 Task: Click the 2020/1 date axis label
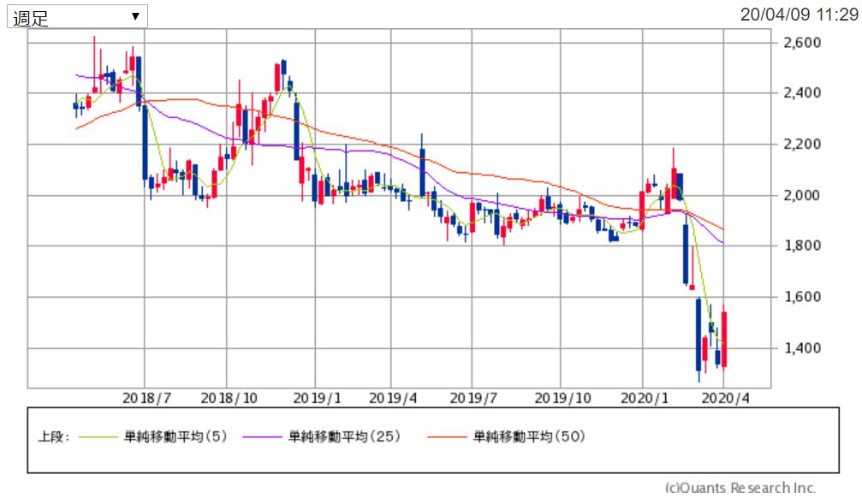tap(645, 399)
